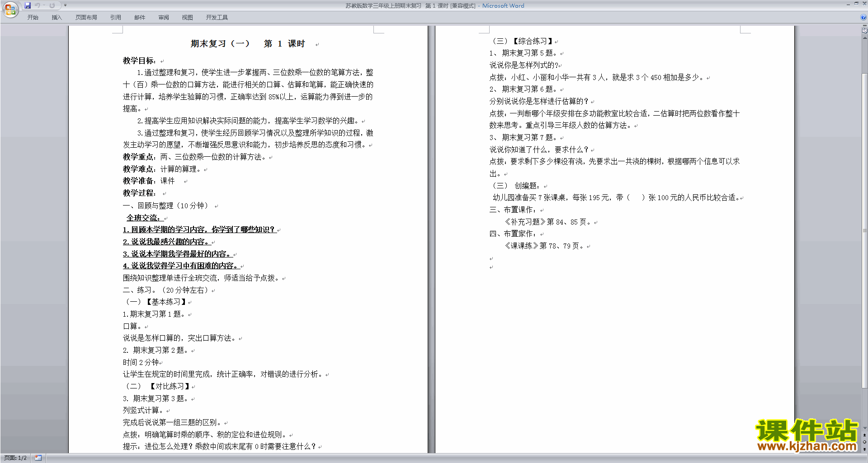Click the line 《补充习题》第84、85页。

[x=548, y=222]
